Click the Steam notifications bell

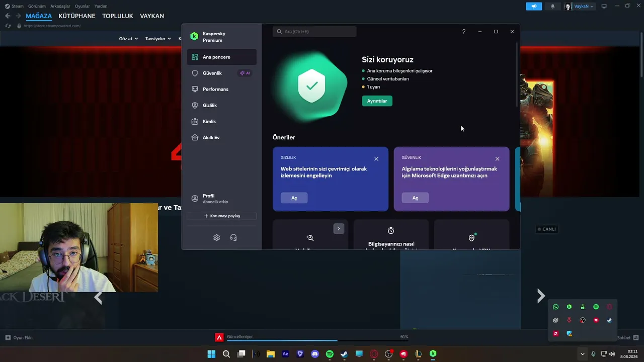pos(553,7)
